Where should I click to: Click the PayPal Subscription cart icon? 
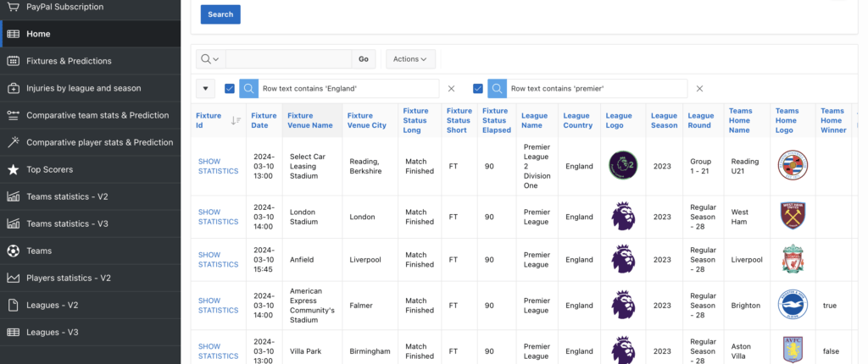tap(13, 7)
